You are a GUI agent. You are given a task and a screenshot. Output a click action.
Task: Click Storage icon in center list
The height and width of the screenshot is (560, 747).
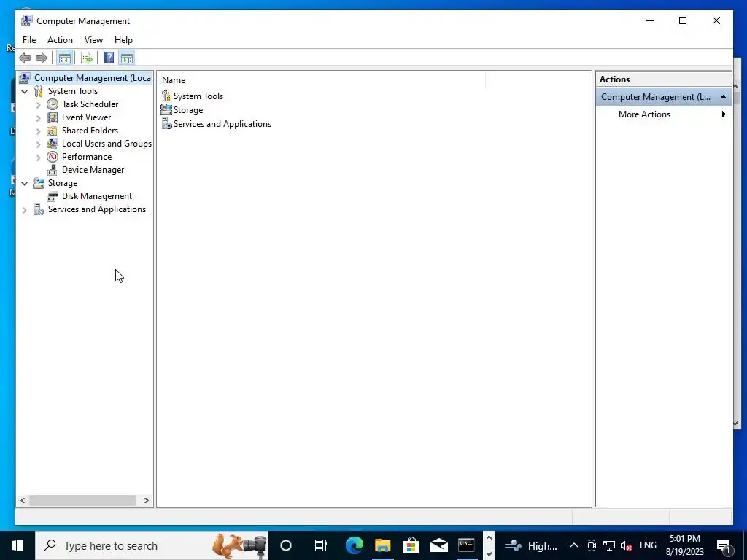point(166,109)
